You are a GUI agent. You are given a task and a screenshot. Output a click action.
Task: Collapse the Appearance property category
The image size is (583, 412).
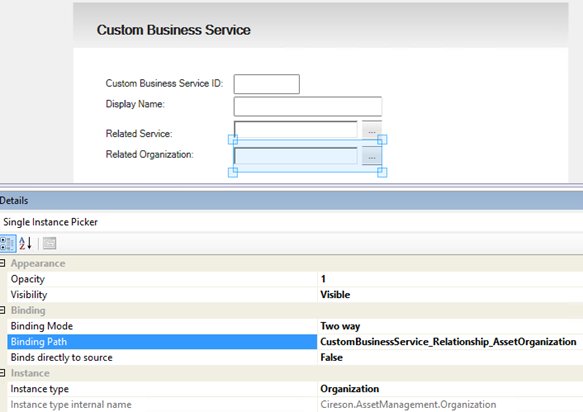[x=2, y=263]
